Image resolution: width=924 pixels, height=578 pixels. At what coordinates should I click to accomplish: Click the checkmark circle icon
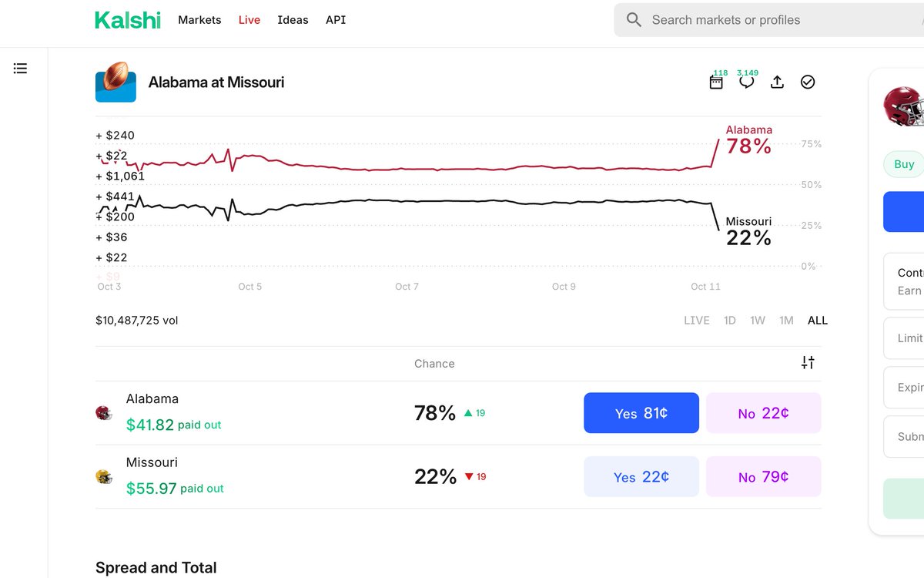click(808, 82)
